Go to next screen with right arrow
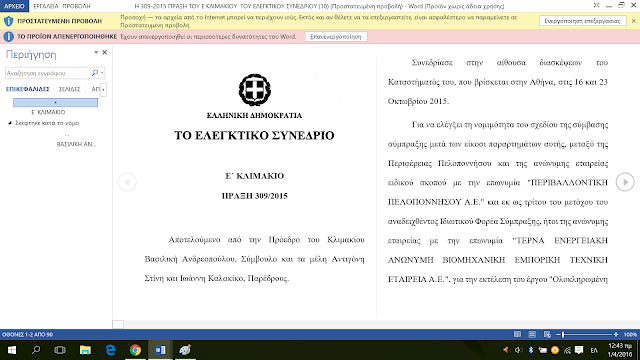 625,182
